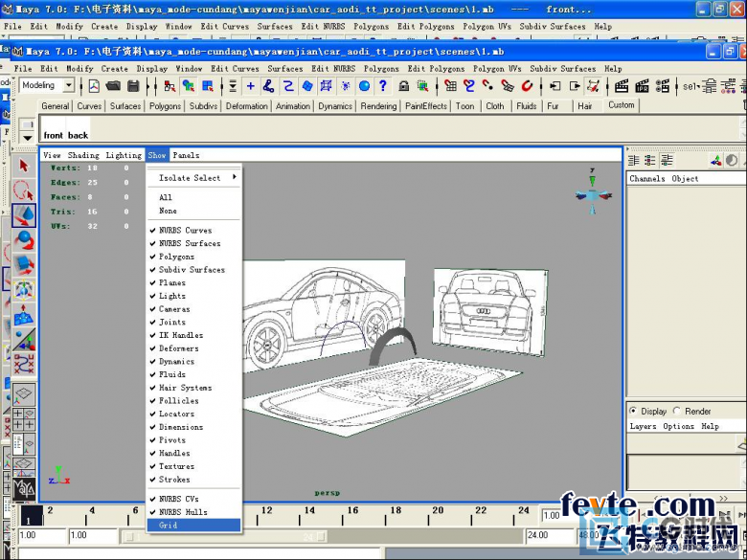The height and width of the screenshot is (560, 747).
Task: Select the Lasso tool
Action: pyautogui.click(x=24, y=190)
